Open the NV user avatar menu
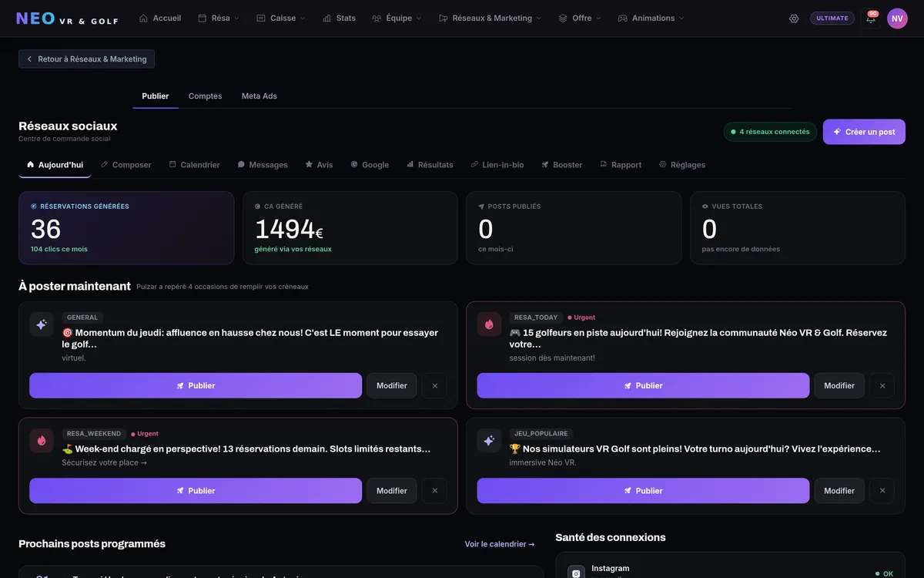This screenshot has height=578, width=924. click(897, 18)
